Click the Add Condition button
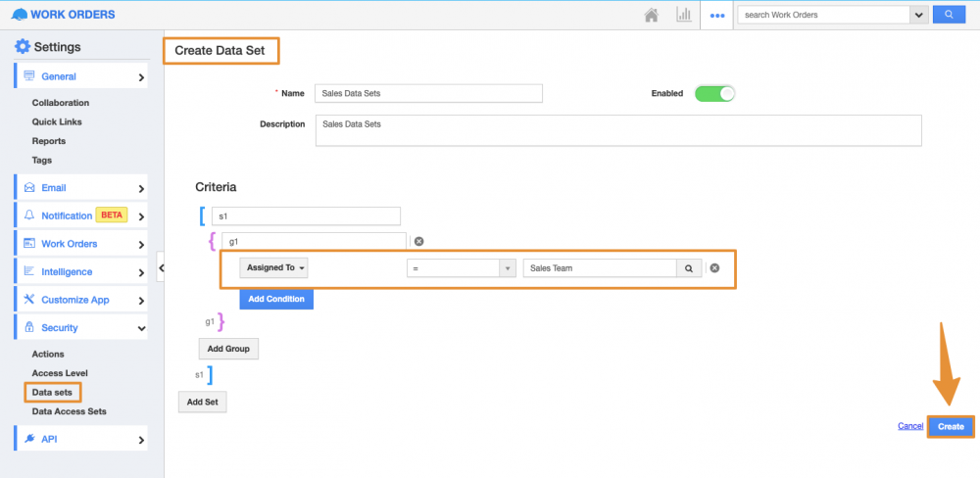980x478 pixels. click(x=276, y=299)
